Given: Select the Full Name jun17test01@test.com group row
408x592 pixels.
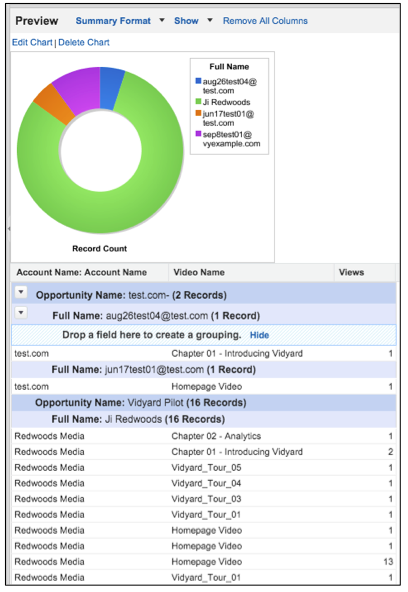Looking at the screenshot, I should [204, 370].
